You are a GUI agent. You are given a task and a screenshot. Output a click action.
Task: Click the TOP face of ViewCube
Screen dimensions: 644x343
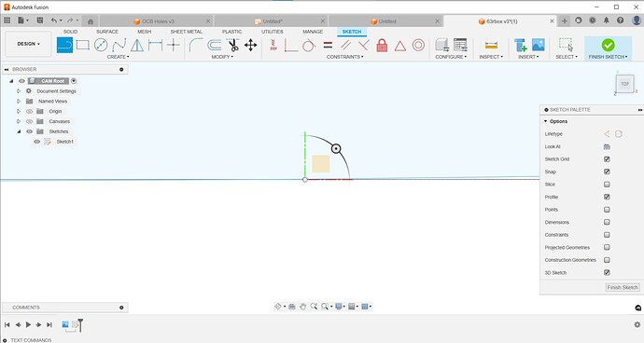(x=624, y=84)
